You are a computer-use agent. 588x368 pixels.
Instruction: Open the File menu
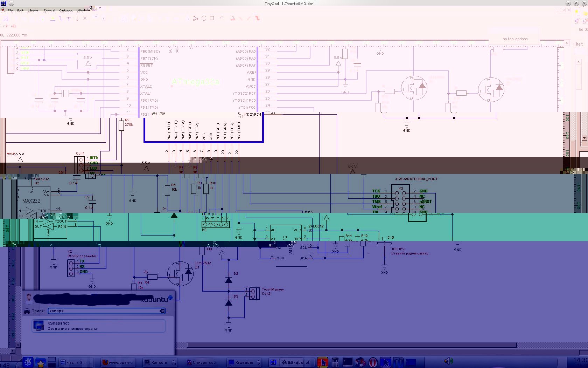click(x=10, y=11)
